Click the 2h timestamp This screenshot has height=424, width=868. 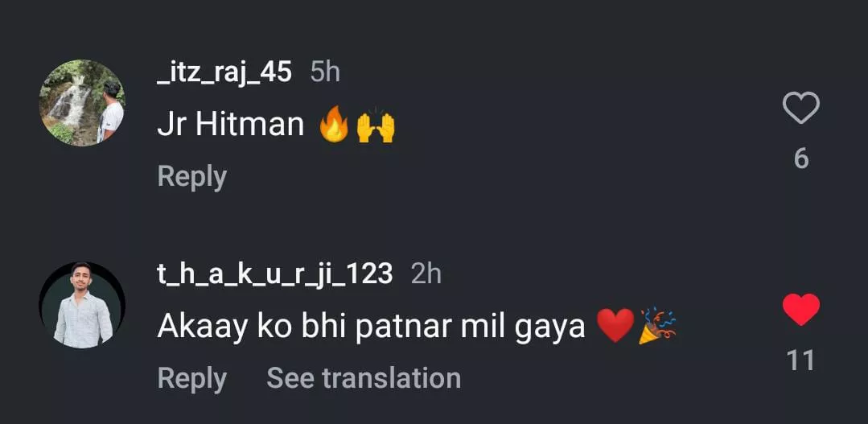click(x=426, y=274)
